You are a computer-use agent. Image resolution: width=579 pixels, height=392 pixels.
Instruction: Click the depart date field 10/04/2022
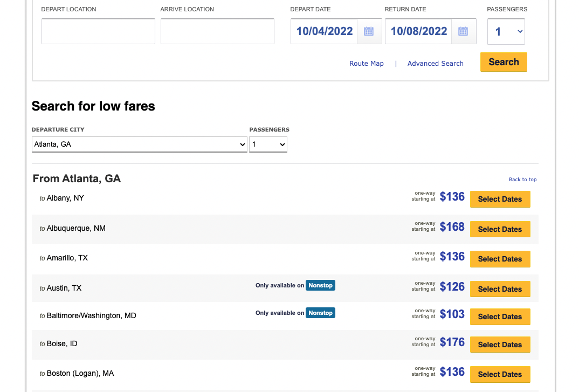coord(325,31)
